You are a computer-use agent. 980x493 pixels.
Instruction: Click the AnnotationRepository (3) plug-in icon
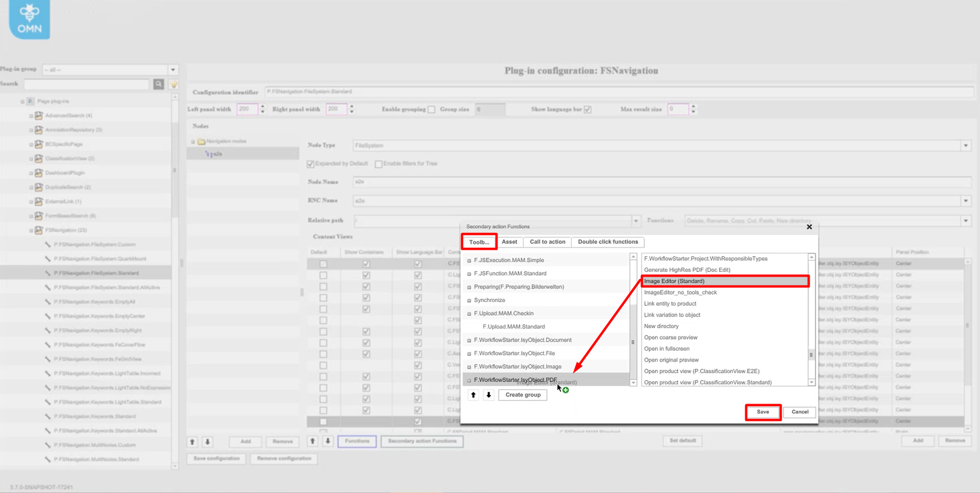pos(39,130)
